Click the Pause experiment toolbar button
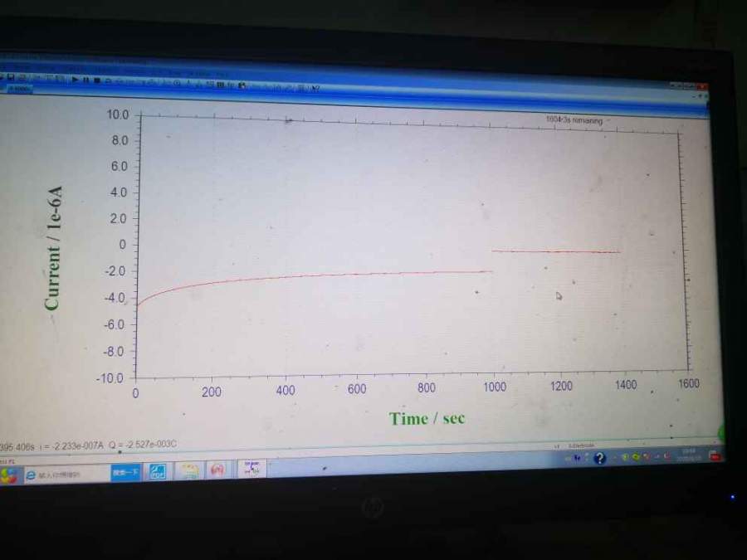 (x=86, y=80)
